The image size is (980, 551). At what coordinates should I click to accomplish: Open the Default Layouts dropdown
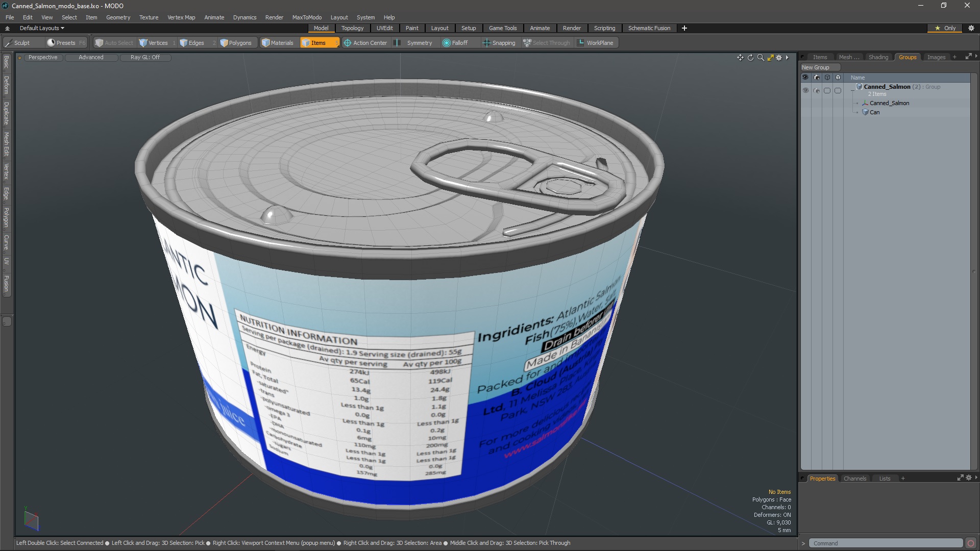click(42, 28)
